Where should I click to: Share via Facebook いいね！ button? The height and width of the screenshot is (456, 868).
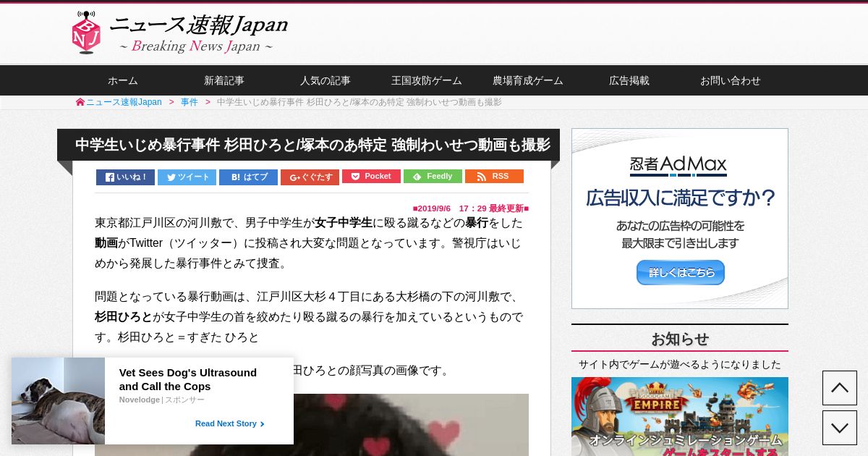(x=125, y=177)
